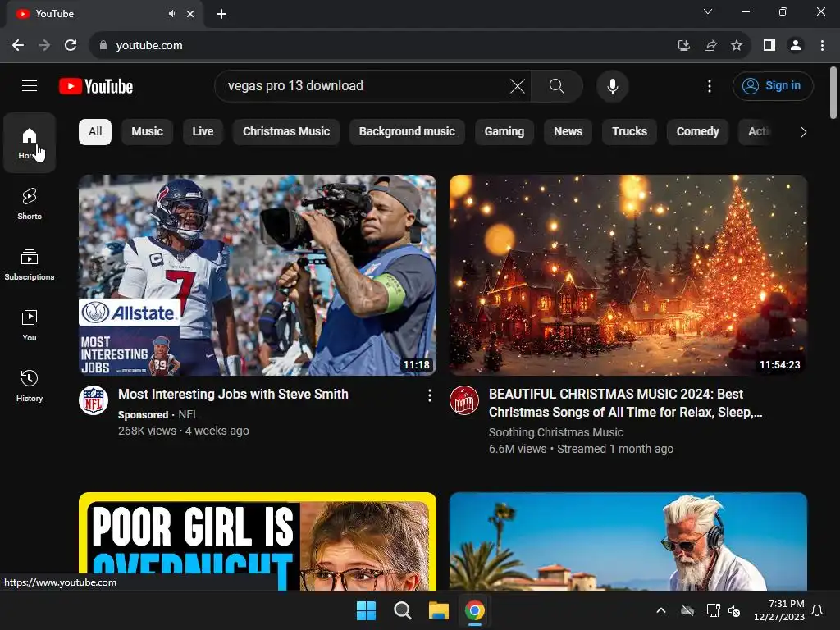Image resolution: width=840 pixels, height=630 pixels.
Task: Click Soothing Christmas Music channel avatar
Action: coord(464,400)
